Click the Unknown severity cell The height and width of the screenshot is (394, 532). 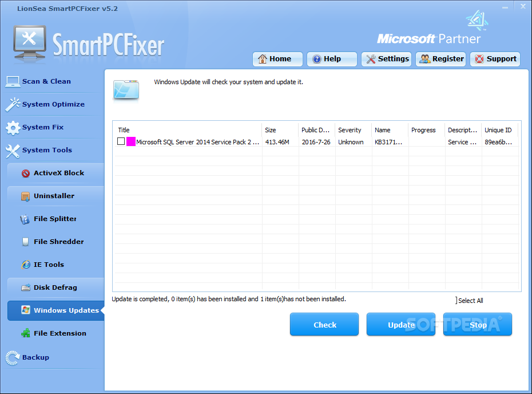tap(351, 142)
